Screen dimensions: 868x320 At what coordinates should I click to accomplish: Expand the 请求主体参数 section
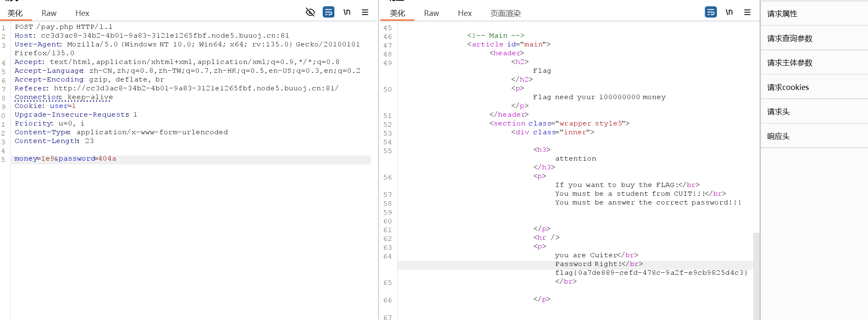[x=789, y=63]
